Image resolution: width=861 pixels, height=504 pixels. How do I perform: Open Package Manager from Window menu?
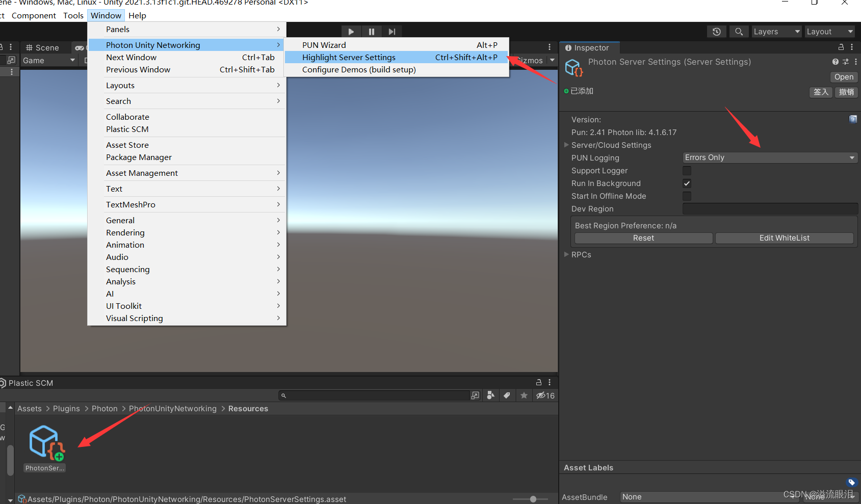tap(187, 157)
